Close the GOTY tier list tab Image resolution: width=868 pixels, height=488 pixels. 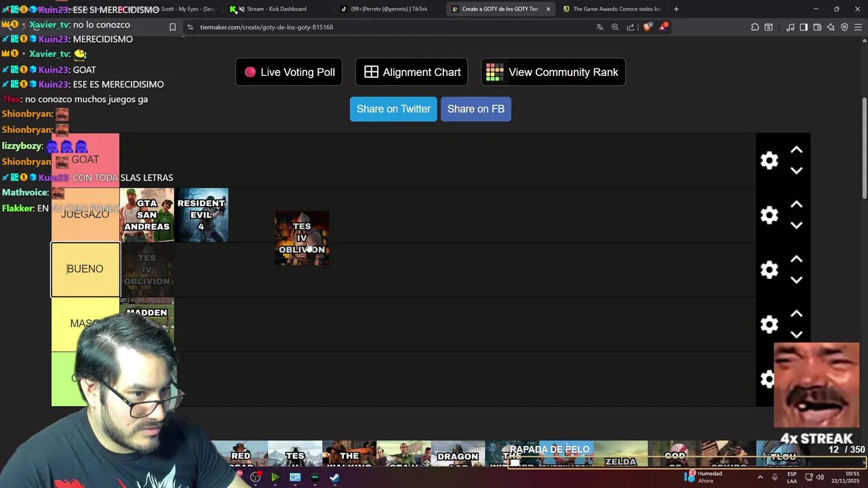click(x=548, y=9)
